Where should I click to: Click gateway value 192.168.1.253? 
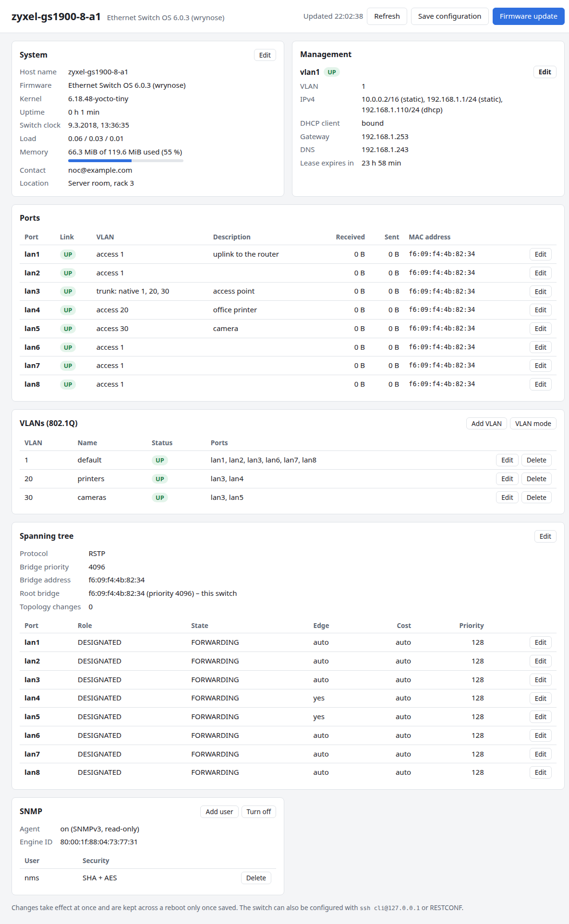pos(385,137)
